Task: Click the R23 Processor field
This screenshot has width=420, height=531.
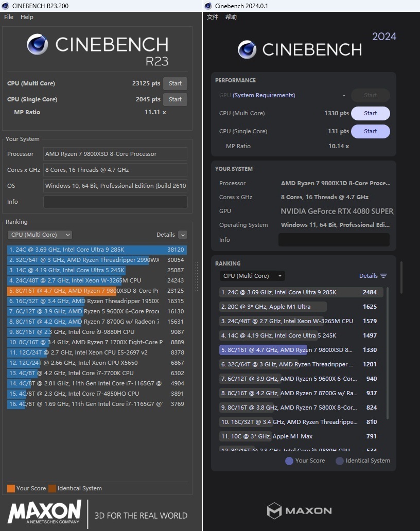Action: coord(115,154)
